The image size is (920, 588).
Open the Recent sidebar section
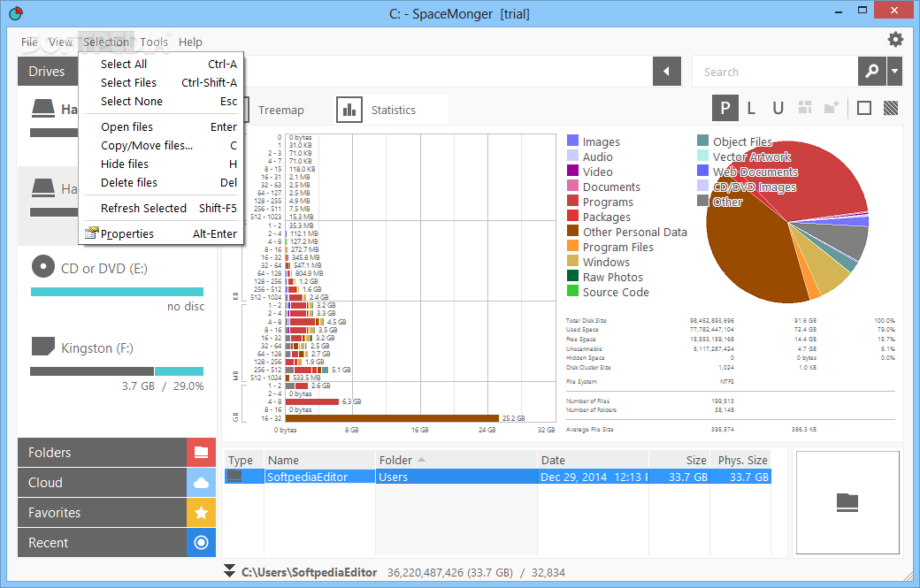[102, 542]
